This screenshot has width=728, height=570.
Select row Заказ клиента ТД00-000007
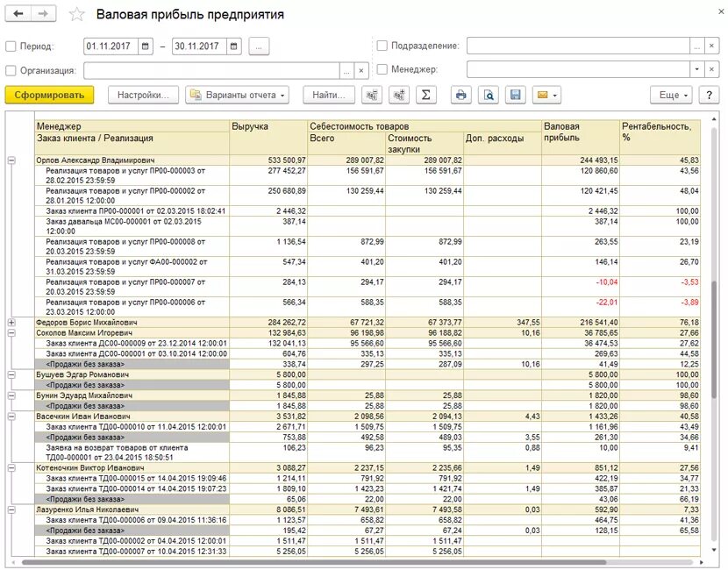(x=368, y=552)
